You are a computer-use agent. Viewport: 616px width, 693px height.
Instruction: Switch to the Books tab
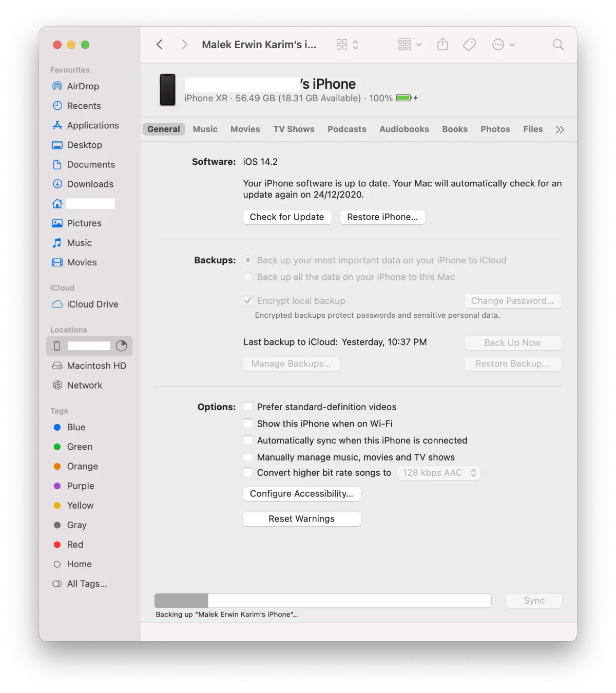455,129
